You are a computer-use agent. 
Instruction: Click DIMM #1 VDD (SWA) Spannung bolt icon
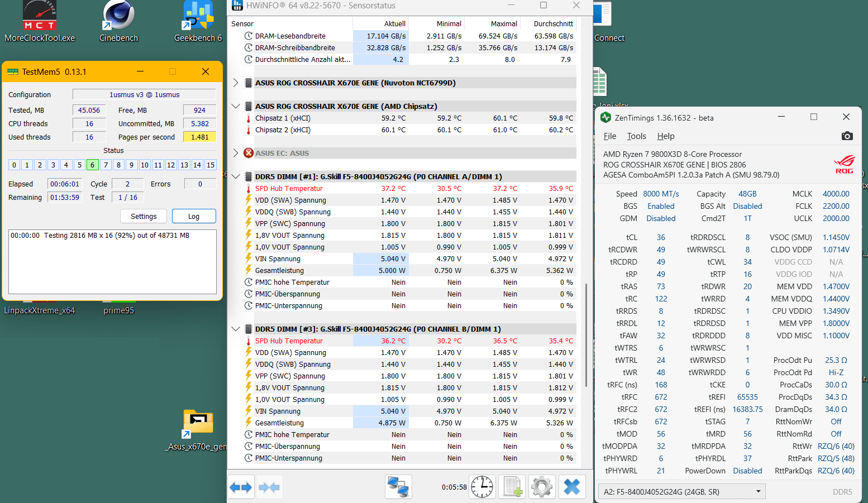click(x=249, y=200)
